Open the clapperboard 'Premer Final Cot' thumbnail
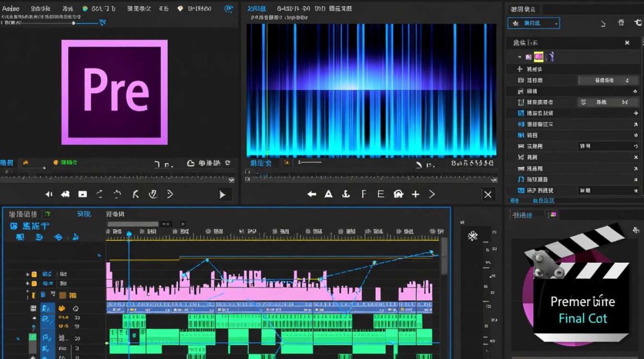The image size is (644, 359). 577,283
